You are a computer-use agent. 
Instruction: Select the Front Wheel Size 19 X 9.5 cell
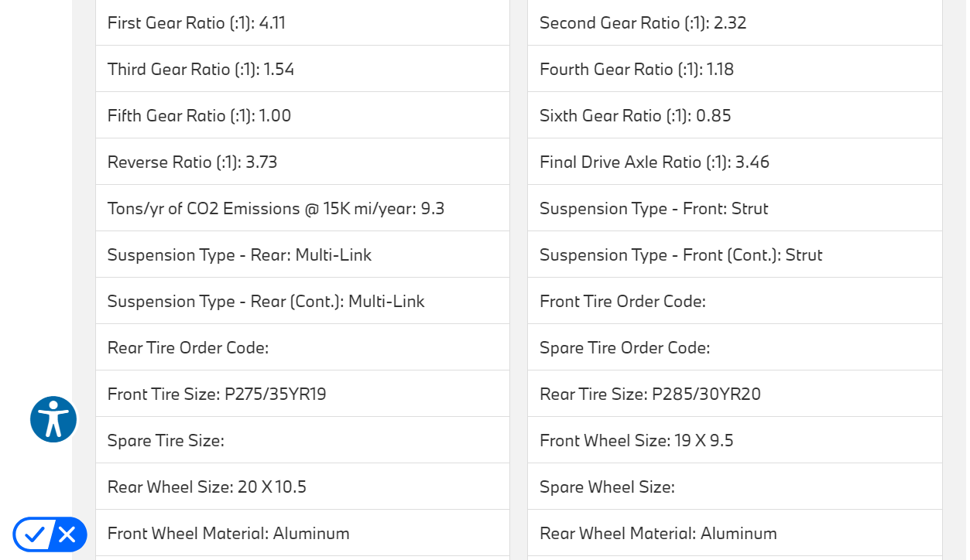point(636,441)
